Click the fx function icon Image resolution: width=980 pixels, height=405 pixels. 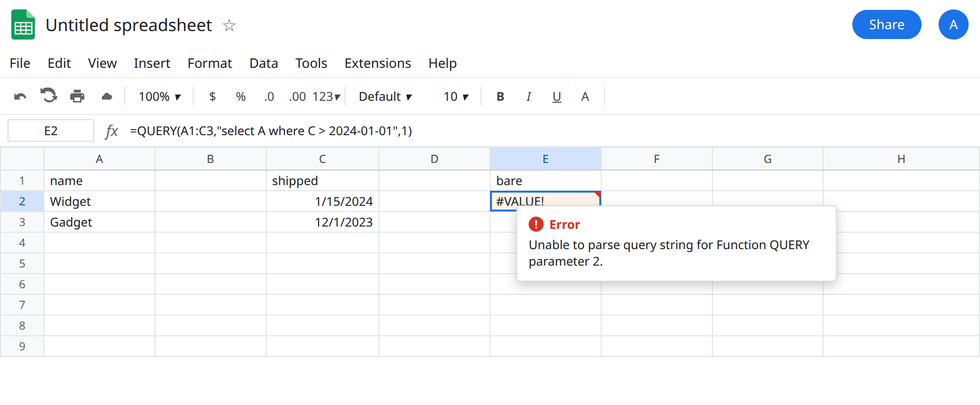tap(112, 131)
